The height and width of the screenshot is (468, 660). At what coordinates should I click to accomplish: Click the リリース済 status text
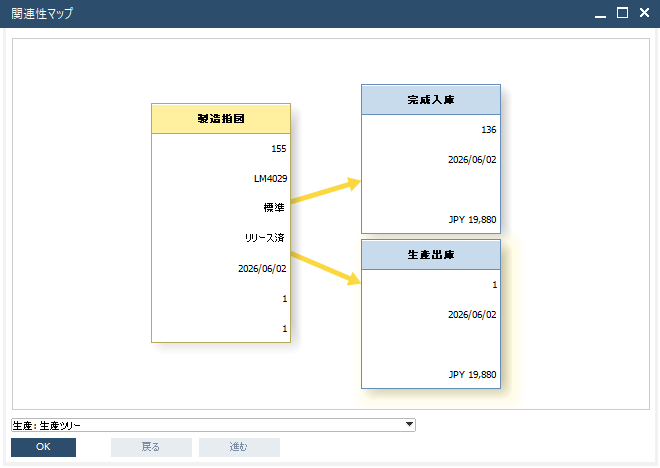pyautogui.click(x=265, y=238)
